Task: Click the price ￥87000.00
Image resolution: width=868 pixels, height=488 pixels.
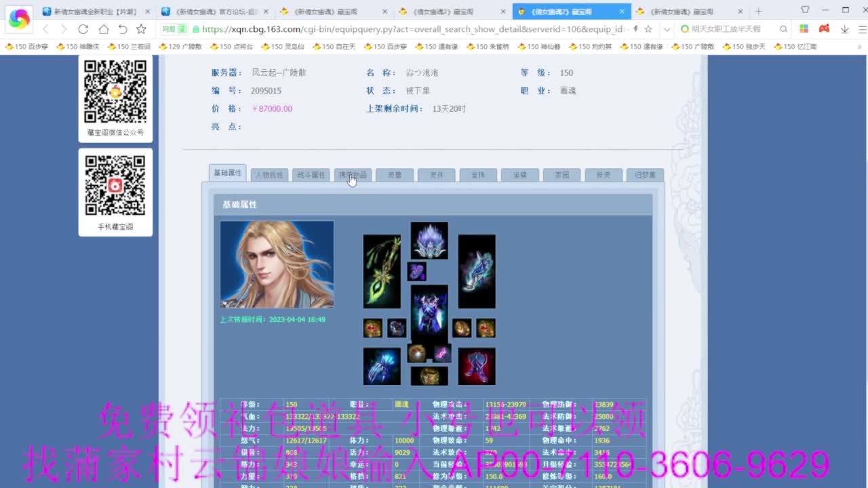Action: click(x=272, y=108)
